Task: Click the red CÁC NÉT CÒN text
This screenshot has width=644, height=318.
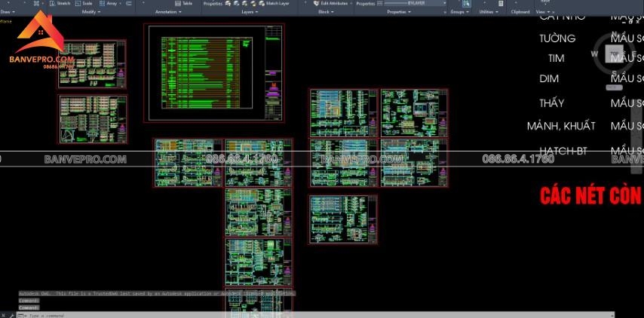Action: [x=592, y=196]
